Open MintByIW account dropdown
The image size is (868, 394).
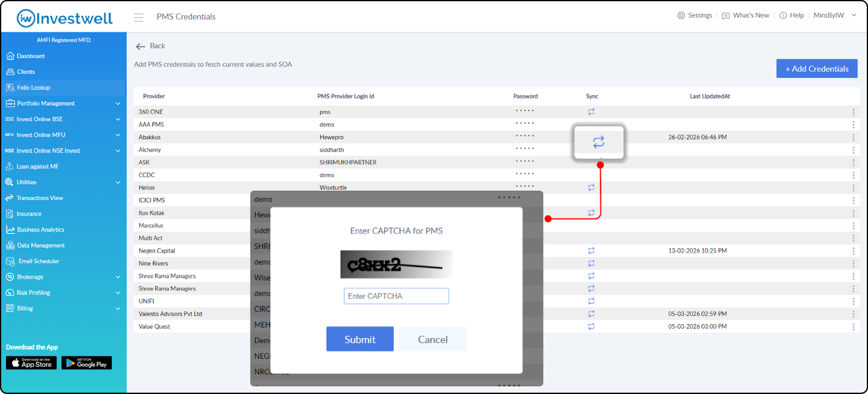(835, 15)
